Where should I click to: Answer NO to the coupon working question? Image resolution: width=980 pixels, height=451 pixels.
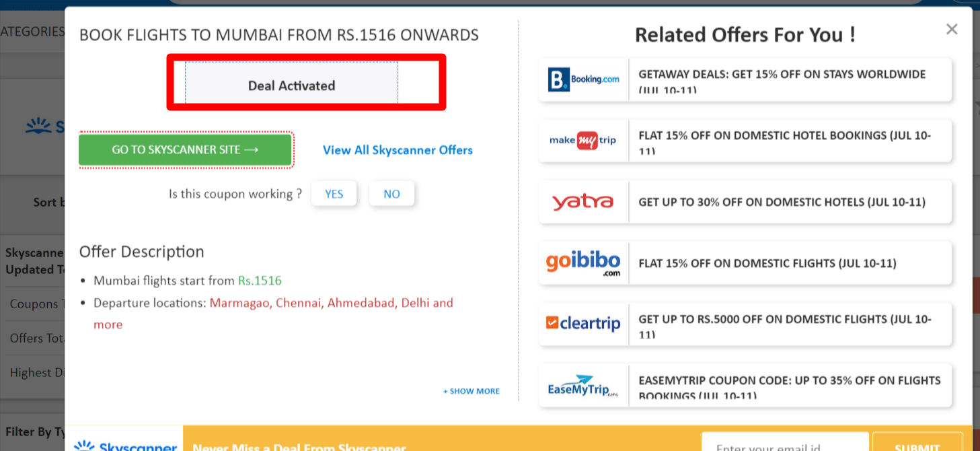(391, 193)
